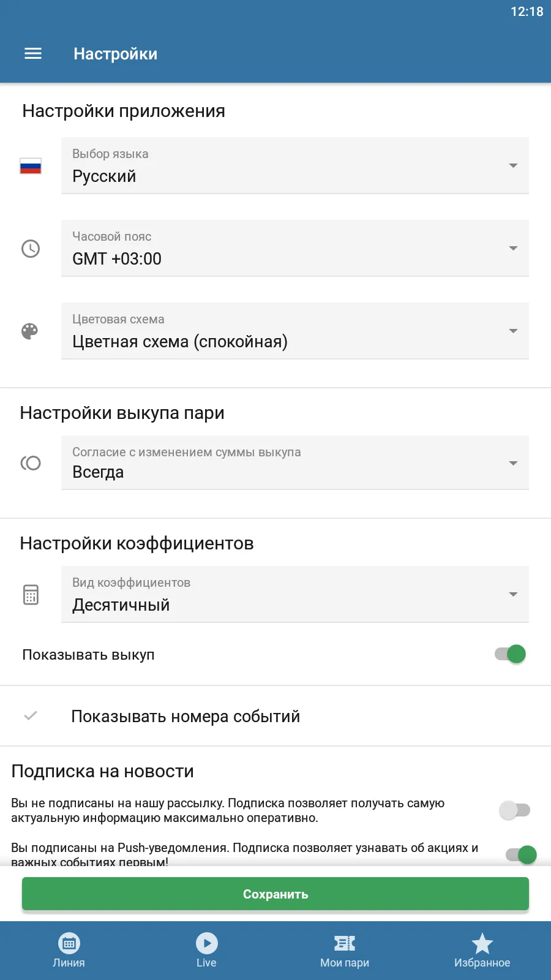The image size is (551, 980).
Task: Open the hamburger navigation menu
Action: point(33,54)
